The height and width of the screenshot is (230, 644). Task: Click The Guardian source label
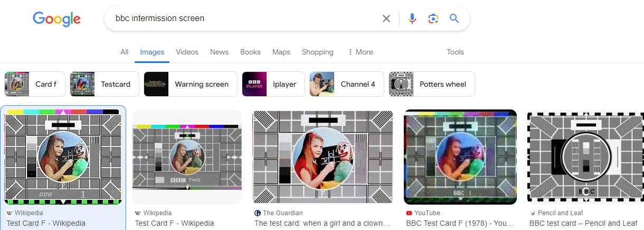point(283,213)
